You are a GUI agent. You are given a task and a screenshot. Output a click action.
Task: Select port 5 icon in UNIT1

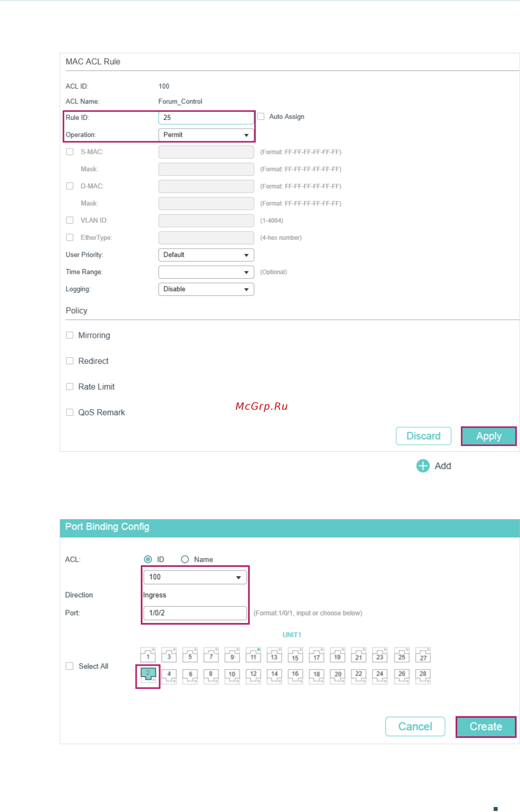pos(190,655)
